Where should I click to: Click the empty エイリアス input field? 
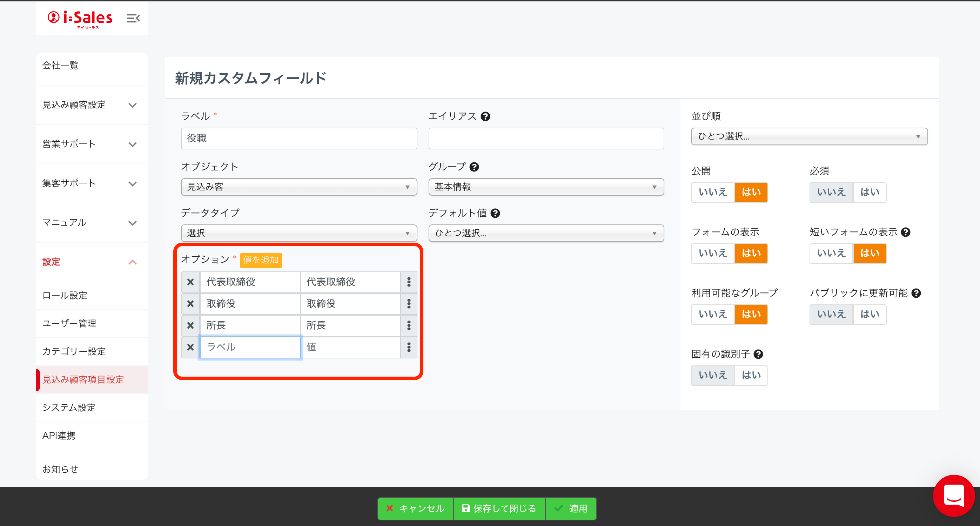tap(546, 139)
